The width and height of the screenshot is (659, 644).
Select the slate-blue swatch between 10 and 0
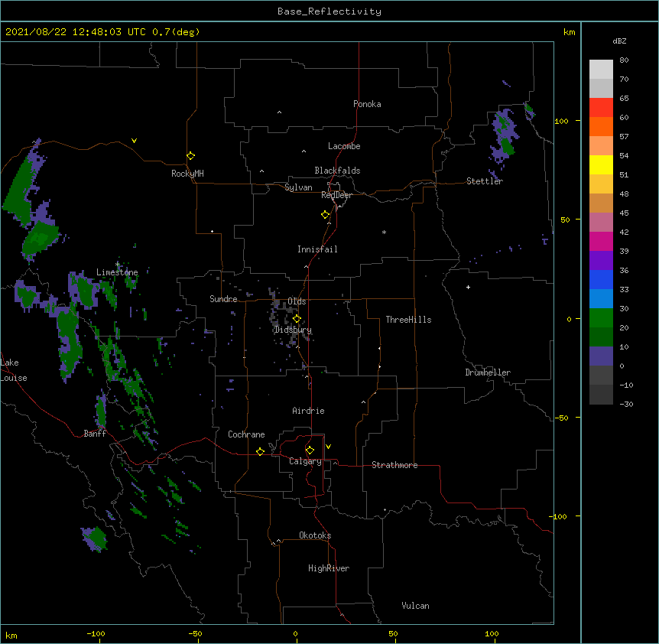601,356
